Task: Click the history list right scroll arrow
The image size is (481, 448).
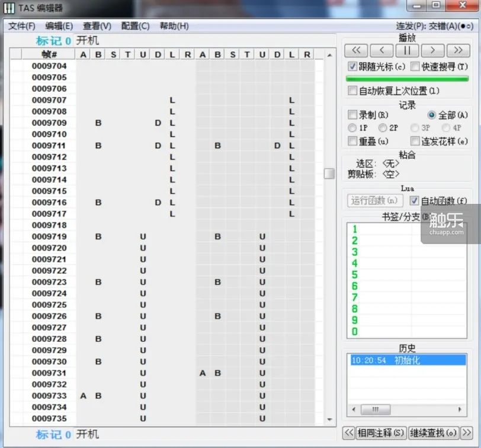Action: coord(460,409)
